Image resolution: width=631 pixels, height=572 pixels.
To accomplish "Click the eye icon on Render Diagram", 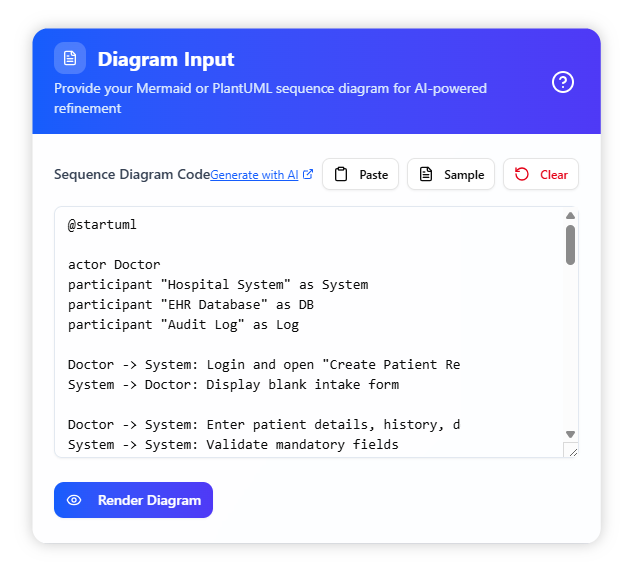I will pos(74,500).
